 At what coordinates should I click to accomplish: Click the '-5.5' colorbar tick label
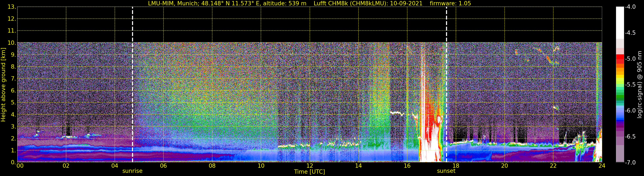[630, 85]
